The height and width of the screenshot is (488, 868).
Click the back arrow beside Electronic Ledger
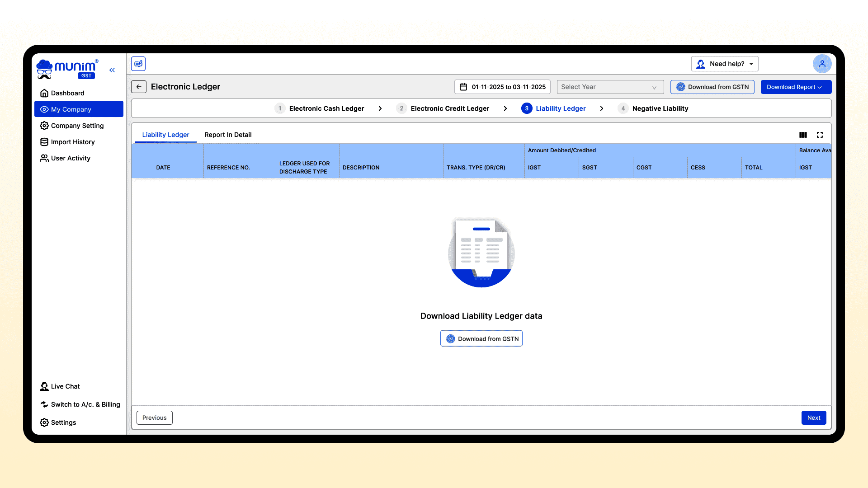click(139, 87)
